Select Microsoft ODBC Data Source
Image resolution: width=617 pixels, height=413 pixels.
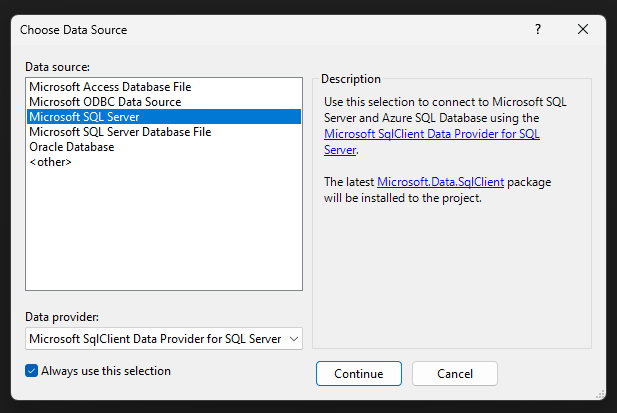tap(105, 102)
